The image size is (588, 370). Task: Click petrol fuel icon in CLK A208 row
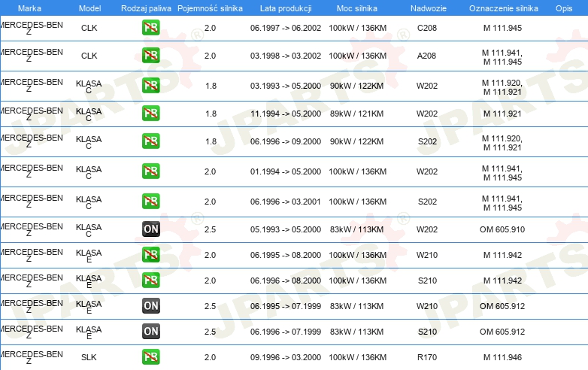(x=150, y=56)
